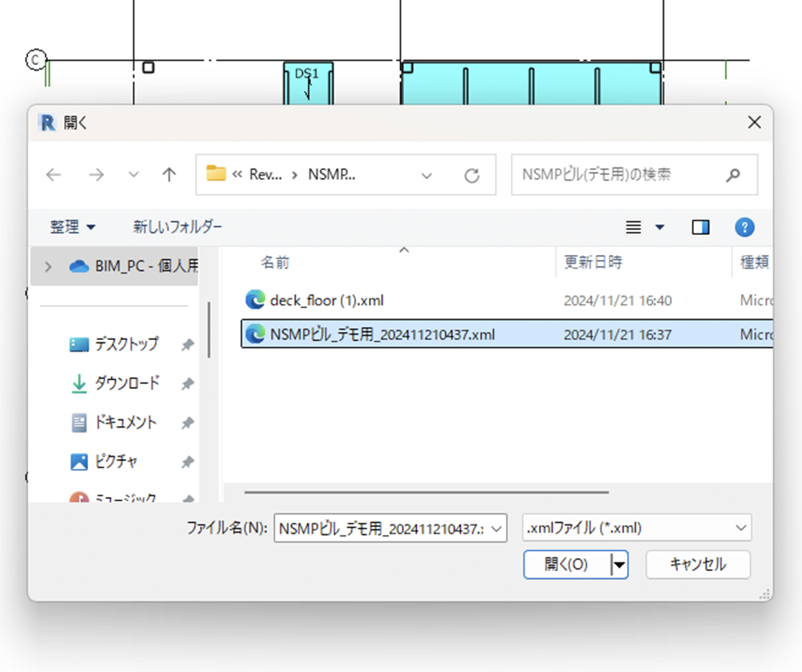802x672 pixels.
Task: Open recent locations chevron dropdown
Action: tap(134, 175)
